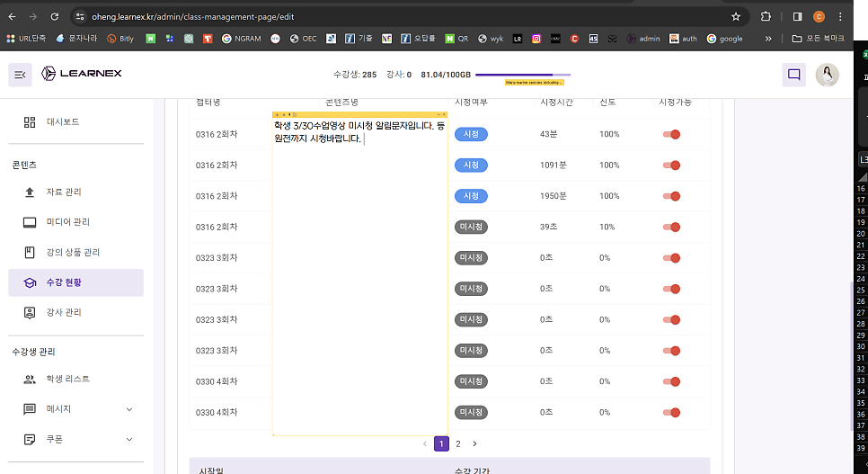This screenshot has width=868, height=474.
Task: Disable viewing toggle in the 1950분 row
Action: [671, 196]
